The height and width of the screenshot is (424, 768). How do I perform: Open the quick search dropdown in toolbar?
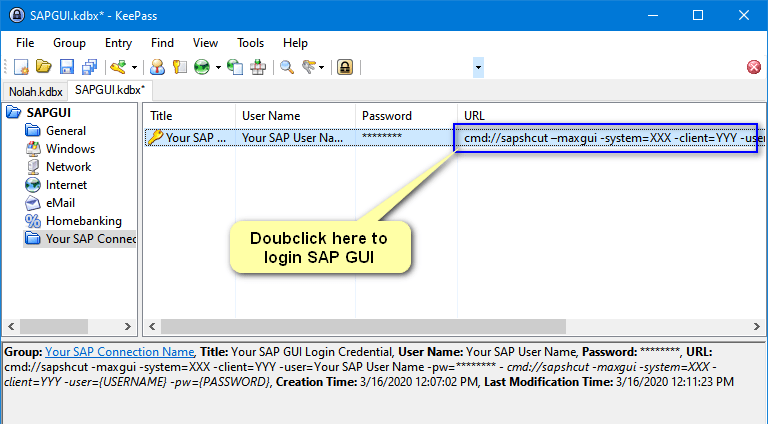pos(479,67)
